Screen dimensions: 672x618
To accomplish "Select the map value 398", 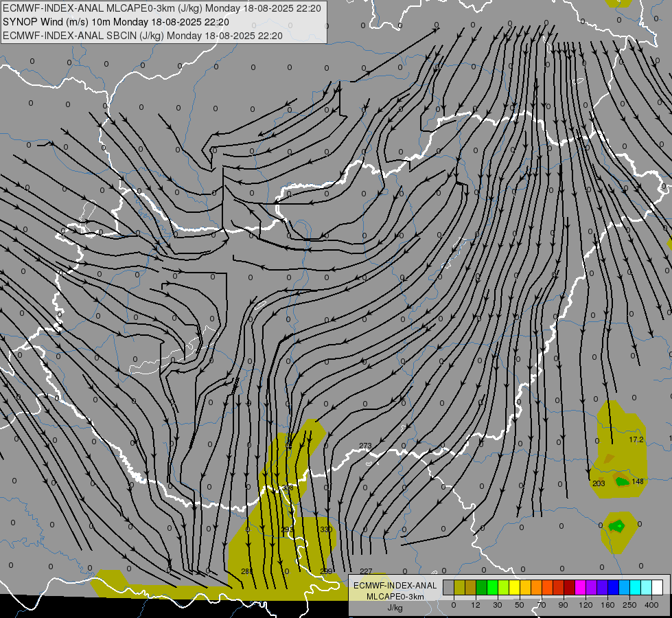I will [x=288, y=488].
